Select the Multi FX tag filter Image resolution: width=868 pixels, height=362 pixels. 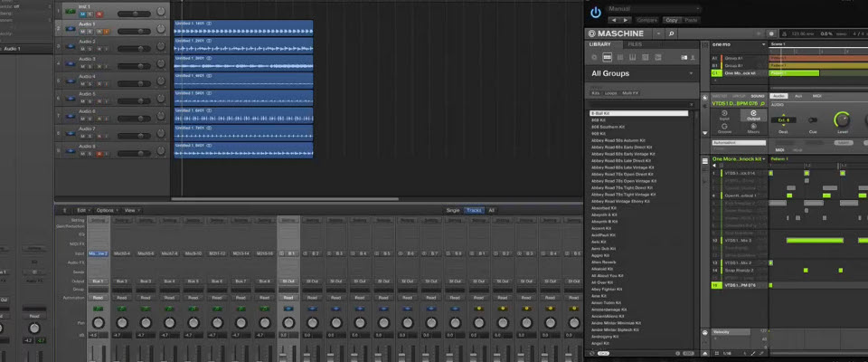point(630,93)
